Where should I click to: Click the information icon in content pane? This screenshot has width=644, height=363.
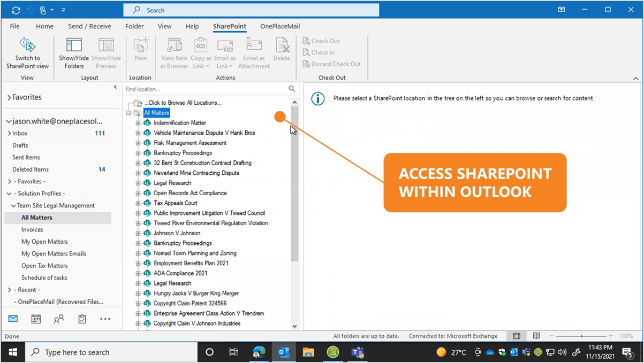click(x=318, y=98)
